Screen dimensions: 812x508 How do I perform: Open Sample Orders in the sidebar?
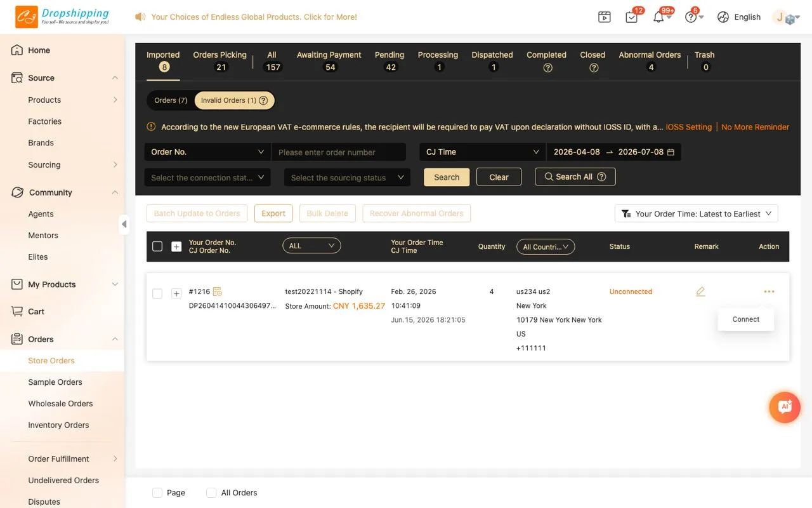point(55,382)
